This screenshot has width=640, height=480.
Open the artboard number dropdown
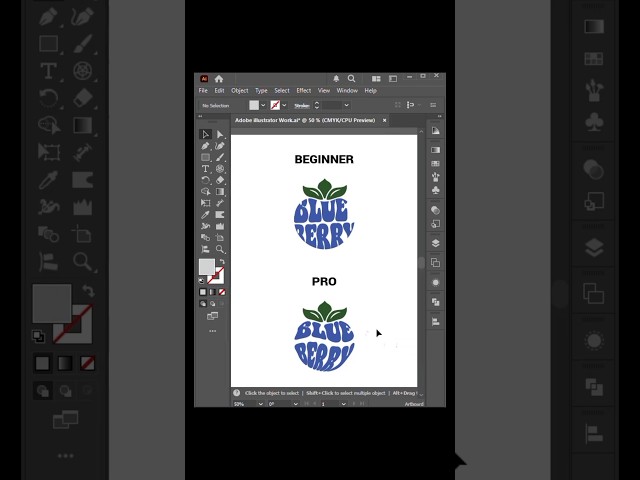pyautogui.click(x=344, y=404)
